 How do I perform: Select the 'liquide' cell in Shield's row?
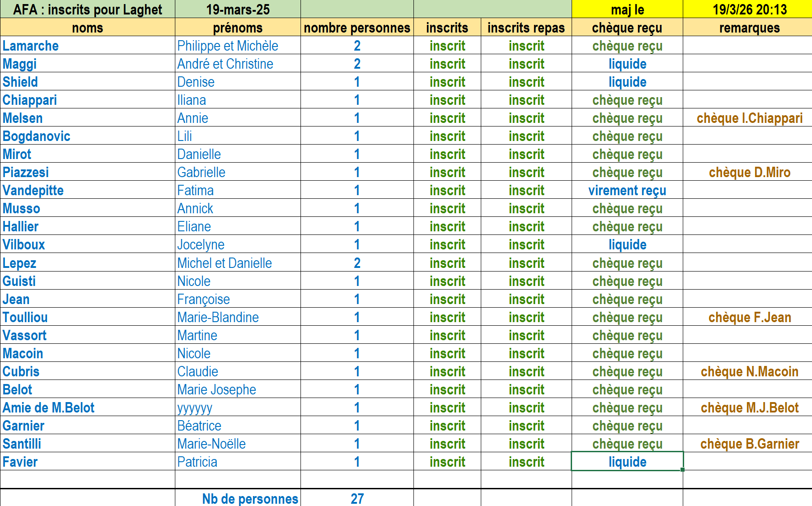627,82
